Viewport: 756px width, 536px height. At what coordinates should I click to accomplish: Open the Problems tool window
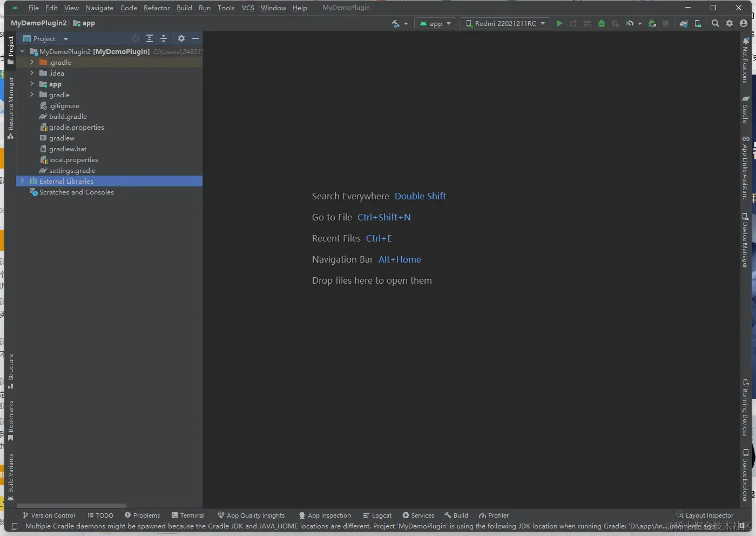point(143,515)
